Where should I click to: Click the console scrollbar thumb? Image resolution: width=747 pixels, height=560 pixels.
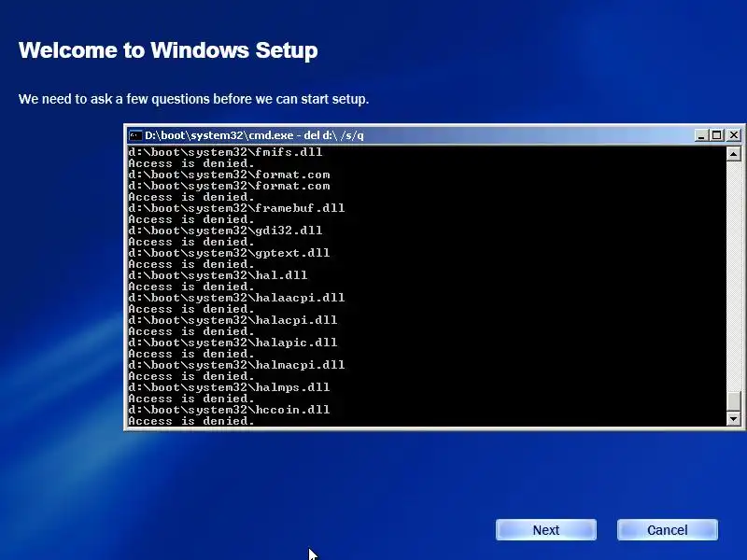(x=734, y=401)
